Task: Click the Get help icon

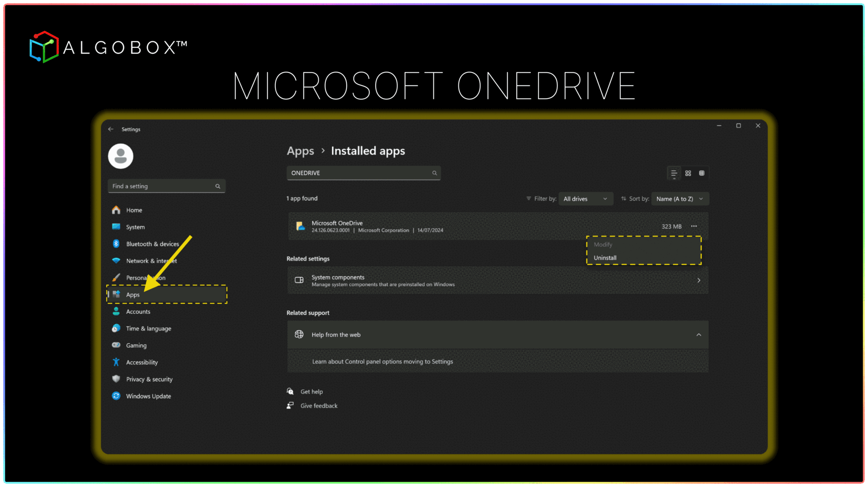Action: [290, 392]
